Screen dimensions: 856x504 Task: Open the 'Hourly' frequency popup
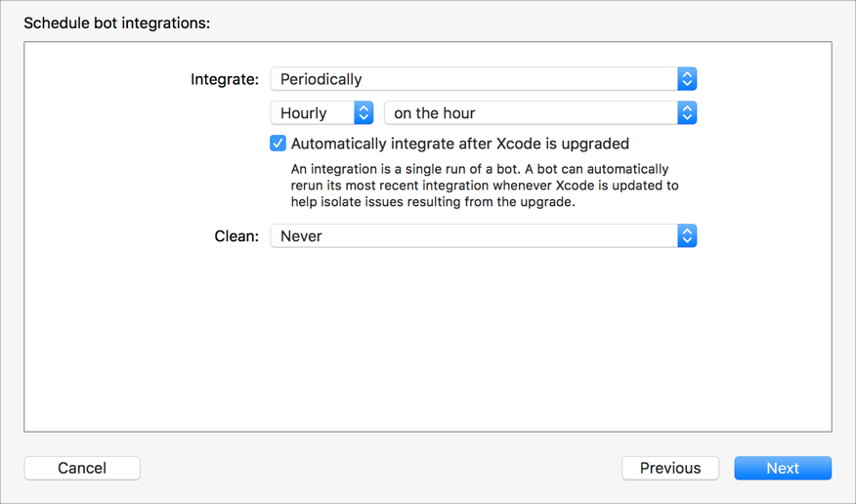point(313,113)
